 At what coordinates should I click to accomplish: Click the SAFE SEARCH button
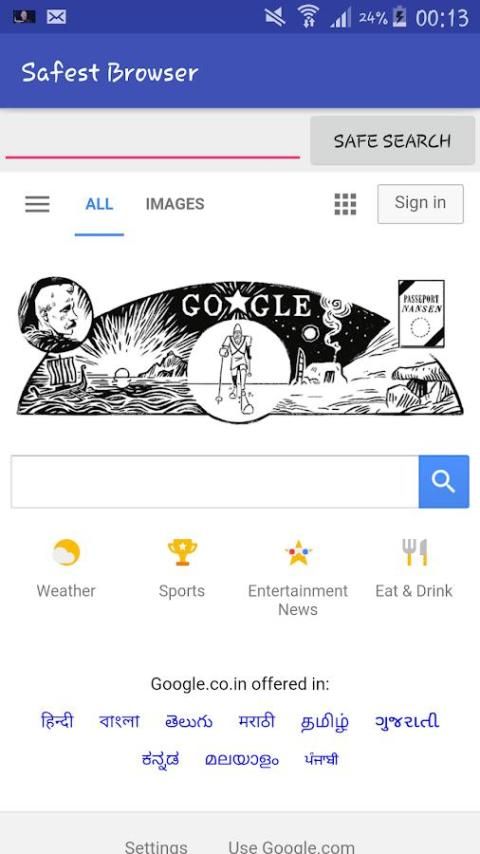tap(392, 141)
